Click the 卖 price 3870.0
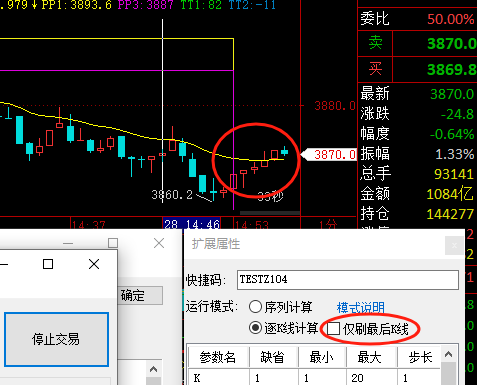Screen dimensions: 477x385 pyautogui.click(x=452, y=44)
